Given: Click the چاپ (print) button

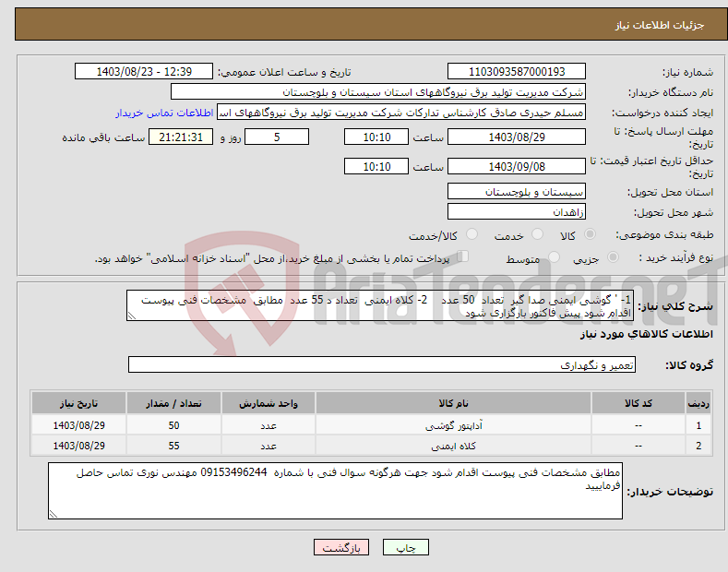Looking at the screenshot, I should [x=405, y=547].
